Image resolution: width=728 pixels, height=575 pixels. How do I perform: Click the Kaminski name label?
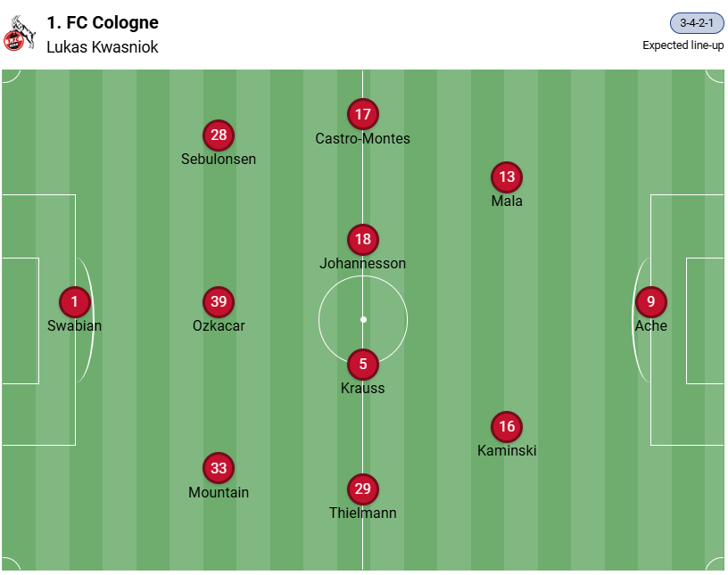tap(507, 451)
